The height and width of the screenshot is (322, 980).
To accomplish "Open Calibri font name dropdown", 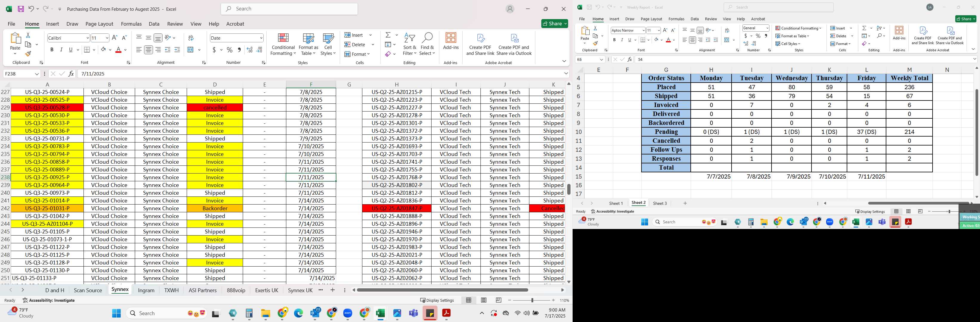I will 87,38.
